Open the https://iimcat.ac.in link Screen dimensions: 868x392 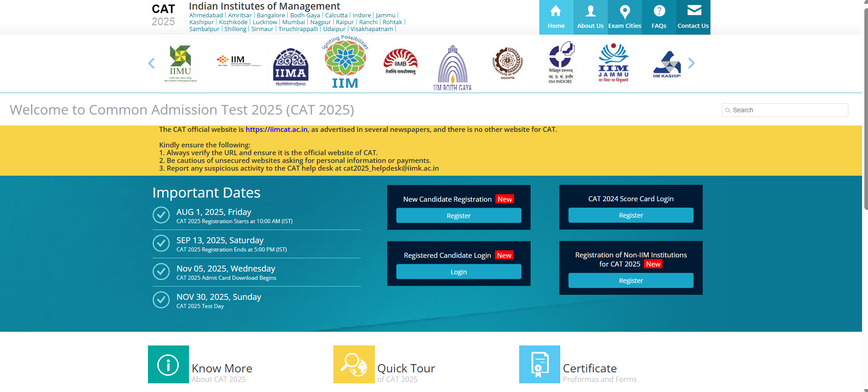[277, 130]
